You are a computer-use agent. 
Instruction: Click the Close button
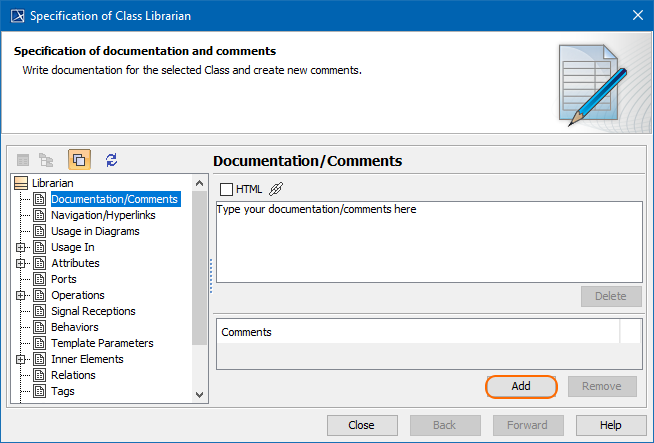[361, 425]
